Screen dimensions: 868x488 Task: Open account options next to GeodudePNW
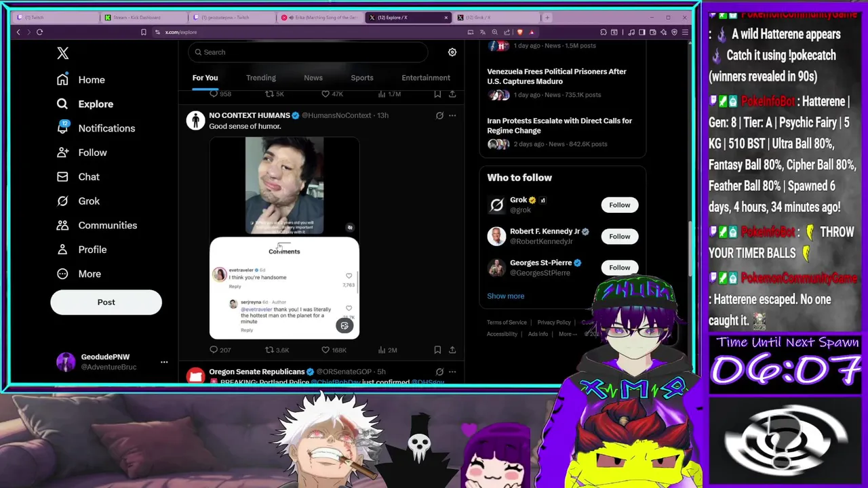[x=164, y=362]
